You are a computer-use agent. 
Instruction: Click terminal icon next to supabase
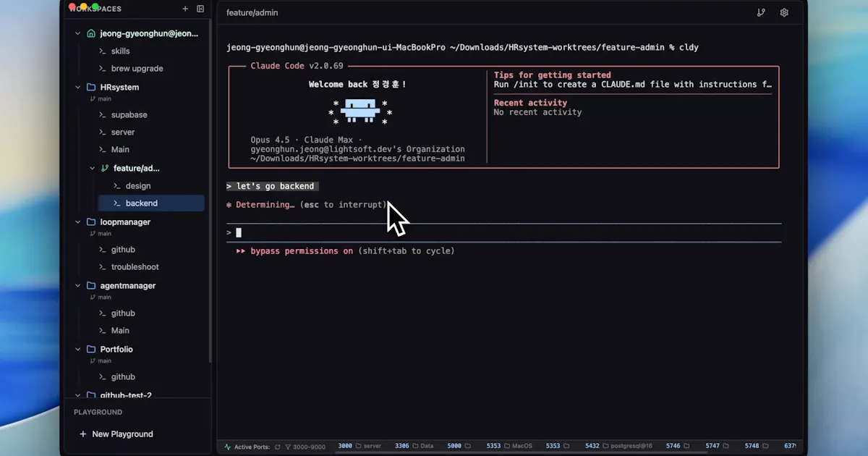(x=103, y=115)
